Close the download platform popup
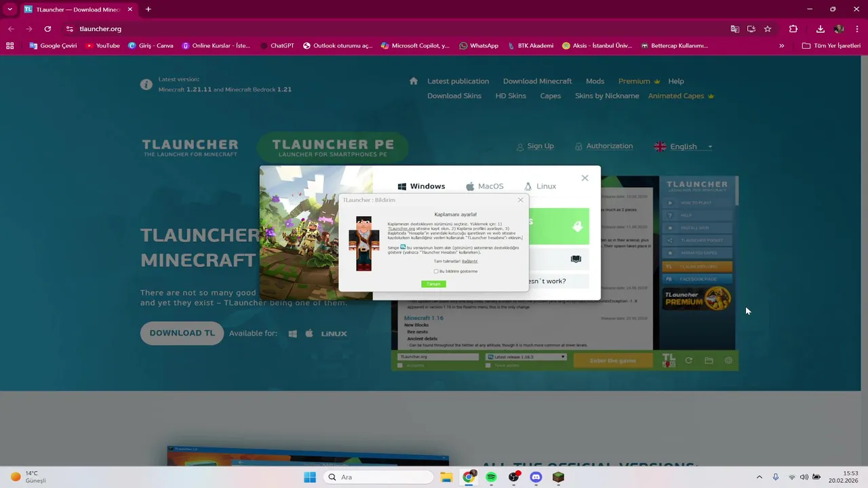 pos(585,178)
